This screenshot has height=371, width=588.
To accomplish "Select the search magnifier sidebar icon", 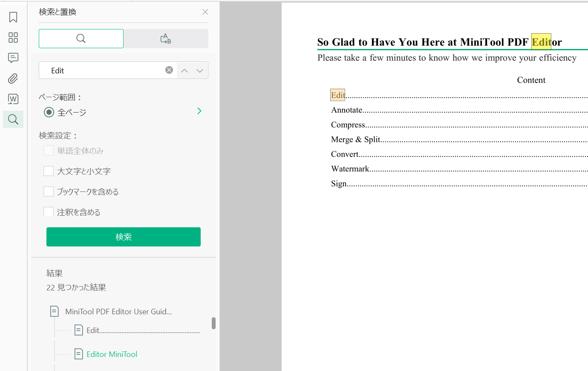I will 13,119.
